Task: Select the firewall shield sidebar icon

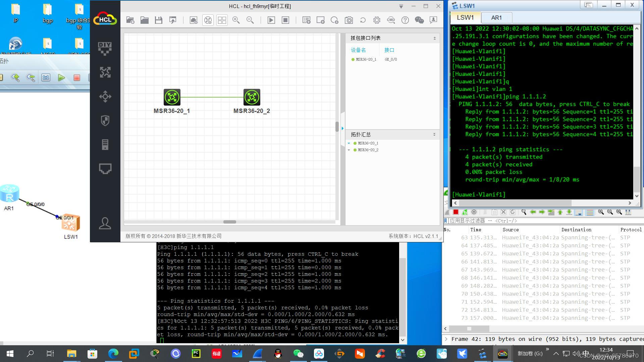Action: (105, 121)
